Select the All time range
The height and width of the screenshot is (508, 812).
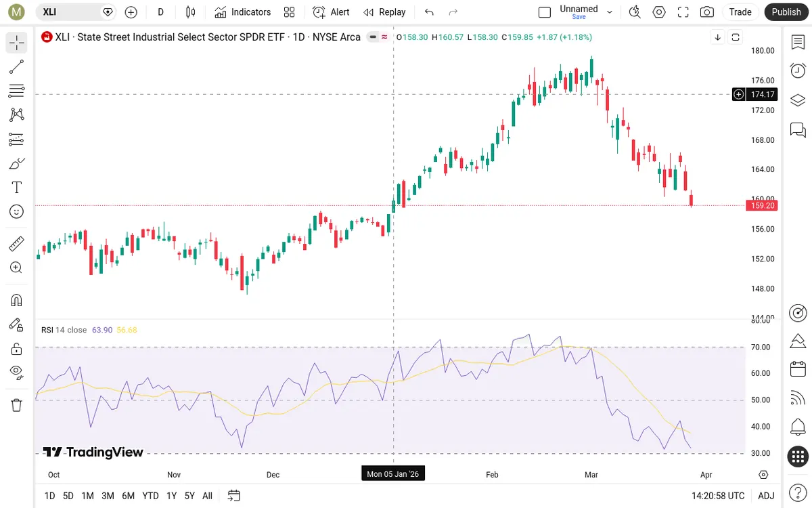[208, 496]
